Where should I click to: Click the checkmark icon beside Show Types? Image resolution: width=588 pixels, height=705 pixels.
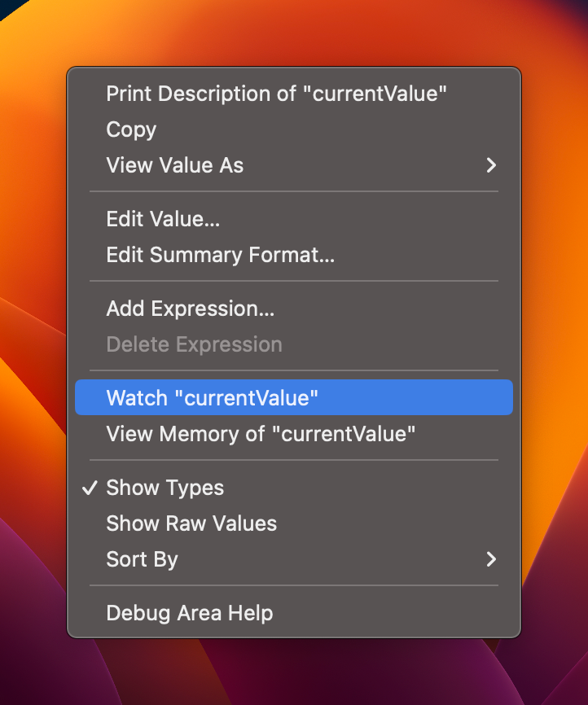(90, 488)
